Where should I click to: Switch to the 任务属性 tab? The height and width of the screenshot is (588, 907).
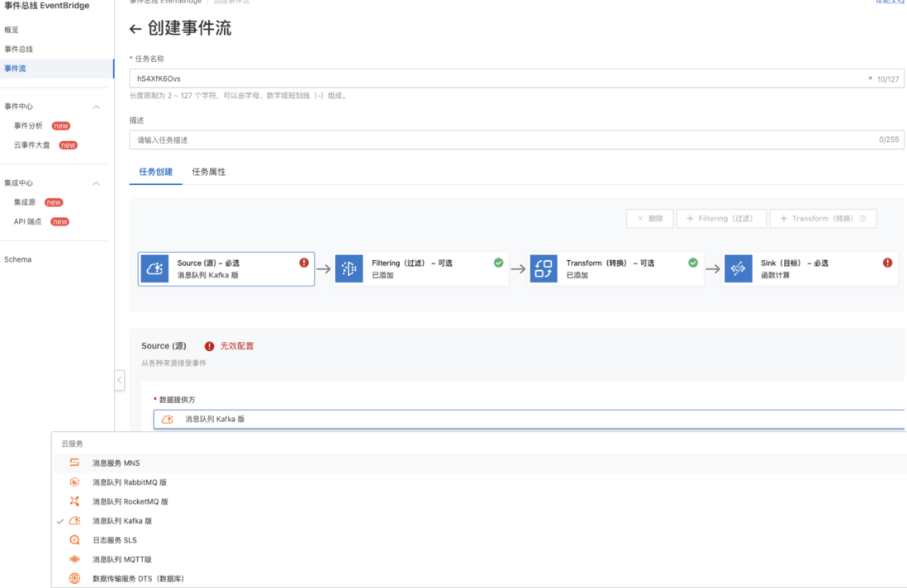coord(209,172)
